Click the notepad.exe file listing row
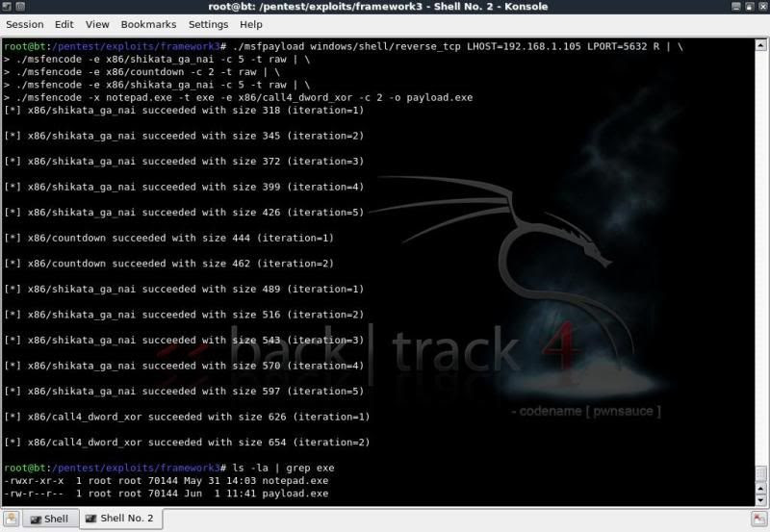770x532 pixels. click(x=166, y=481)
